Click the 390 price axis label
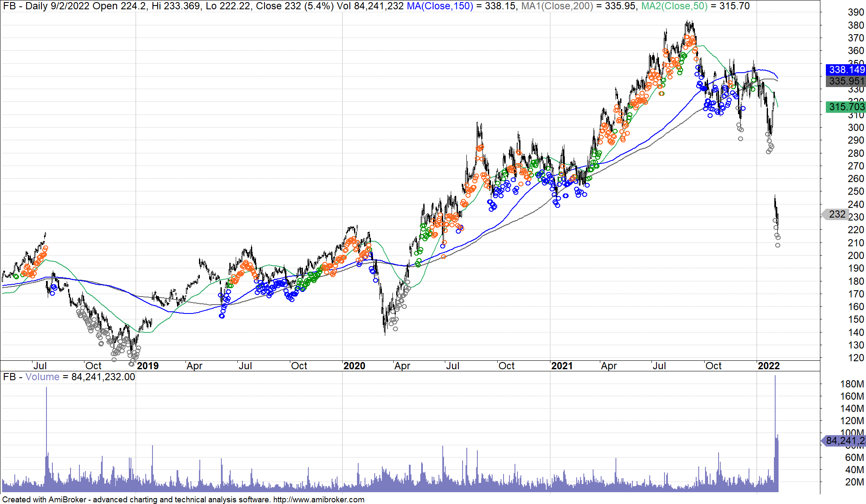Image resolution: width=866 pixels, height=504 pixels. pos(856,12)
